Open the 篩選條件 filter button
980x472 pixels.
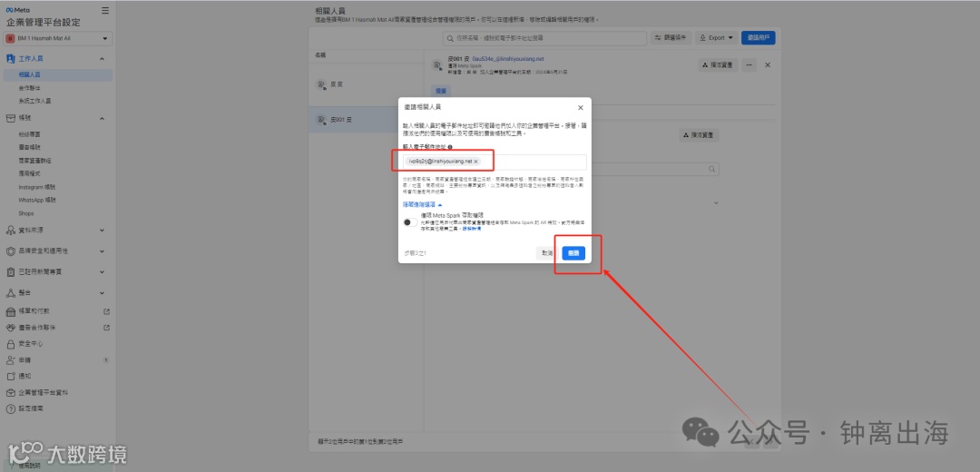[671, 38]
